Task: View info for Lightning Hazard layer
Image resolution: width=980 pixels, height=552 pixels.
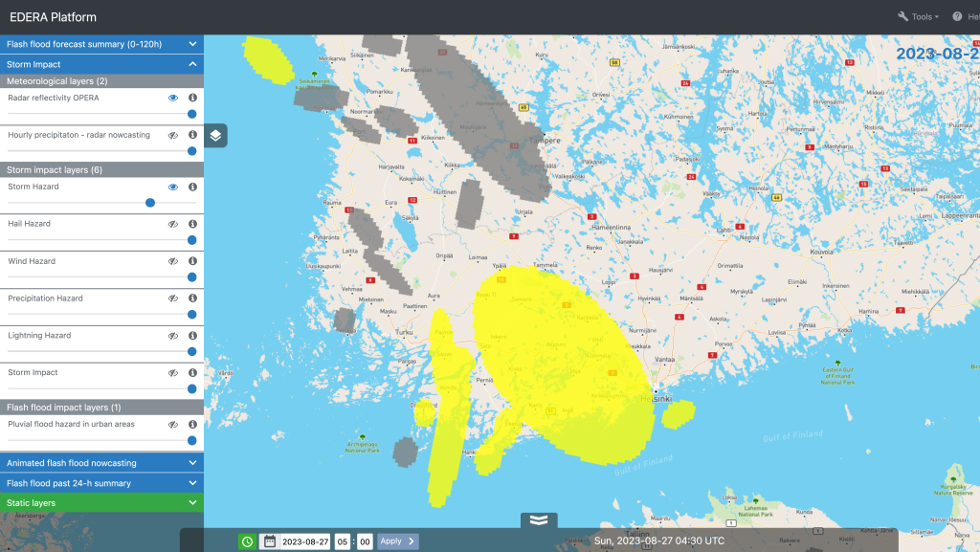Action: [x=192, y=336]
